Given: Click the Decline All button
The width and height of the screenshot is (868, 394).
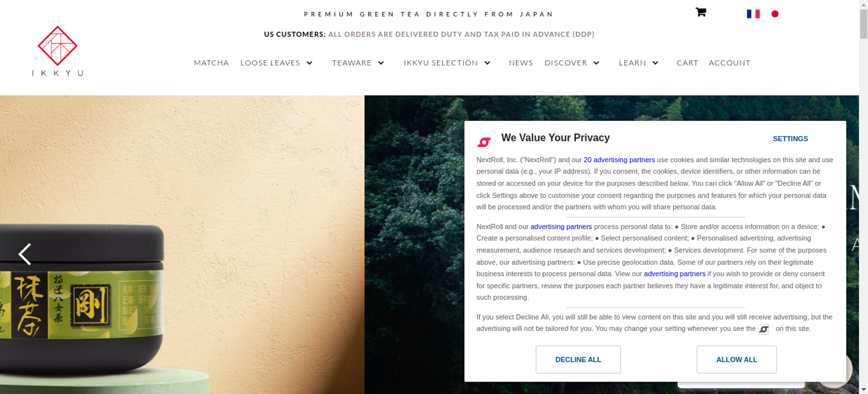Looking at the screenshot, I should 578,359.
